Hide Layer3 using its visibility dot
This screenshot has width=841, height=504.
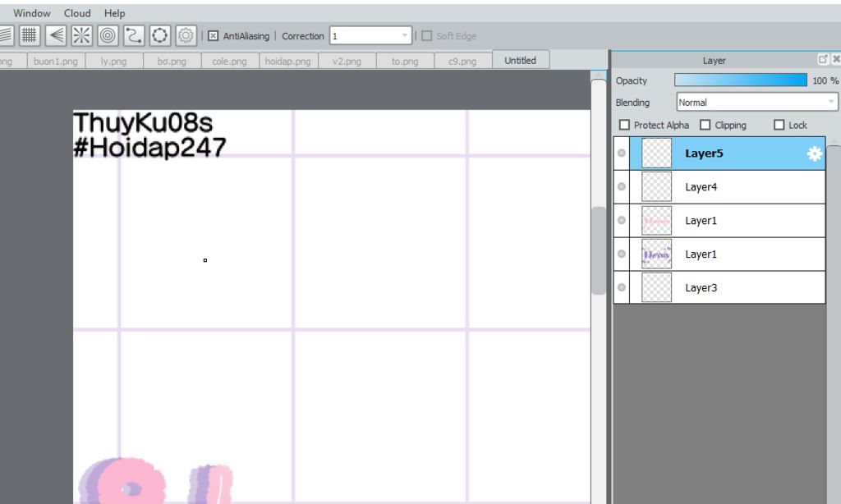click(x=622, y=287)
